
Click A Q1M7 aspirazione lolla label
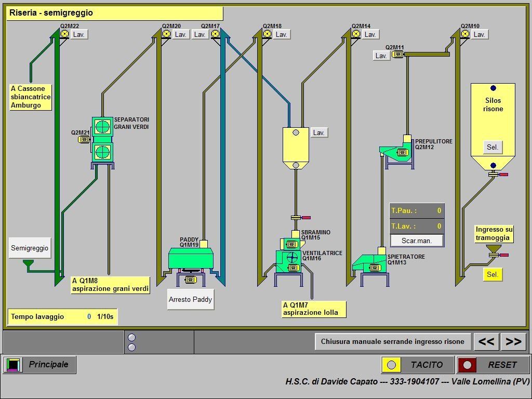[x=314, y=309]
